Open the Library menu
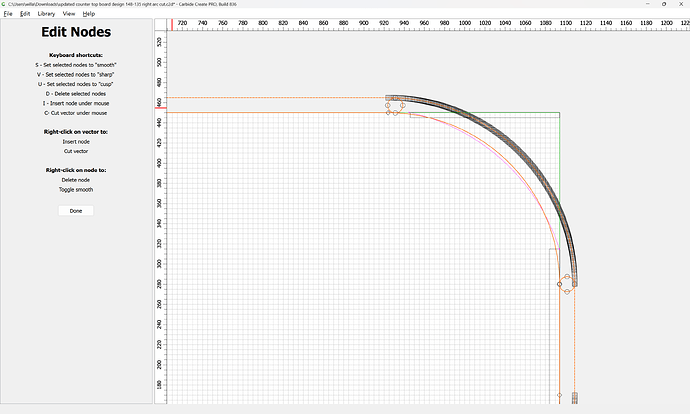Screen dimensions: 690x414 tap(46, 14)
